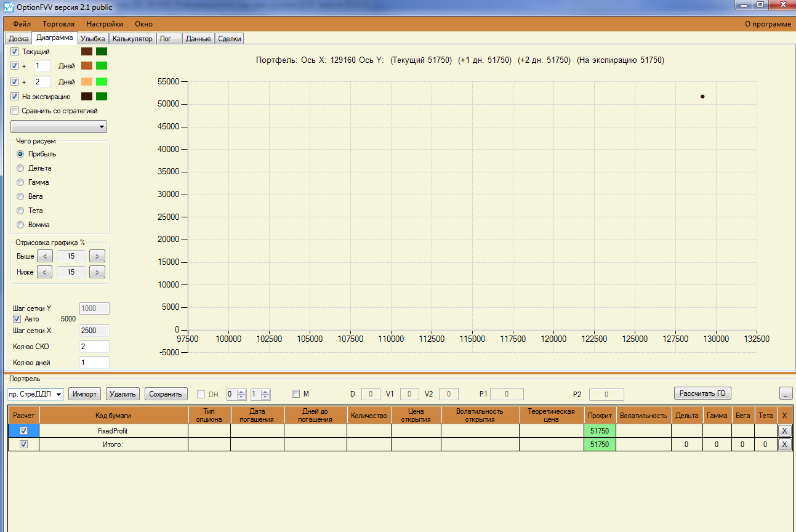Decrease the Ниже percentage with left arrow

coord(45,272)
